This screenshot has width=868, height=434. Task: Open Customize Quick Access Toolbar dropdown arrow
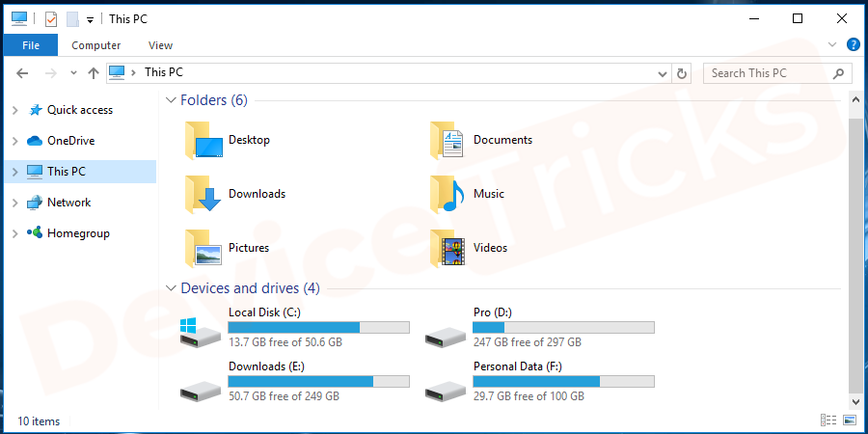pos(91,20)
